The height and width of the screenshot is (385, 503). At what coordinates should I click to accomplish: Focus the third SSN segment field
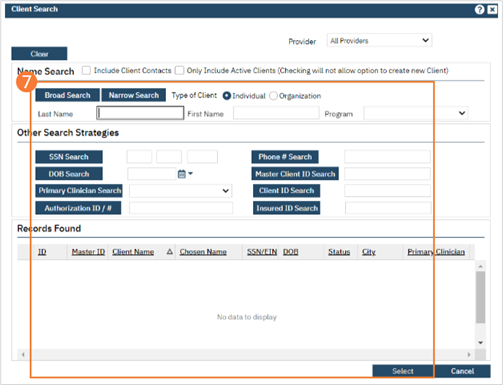click(x=202, y=157)
